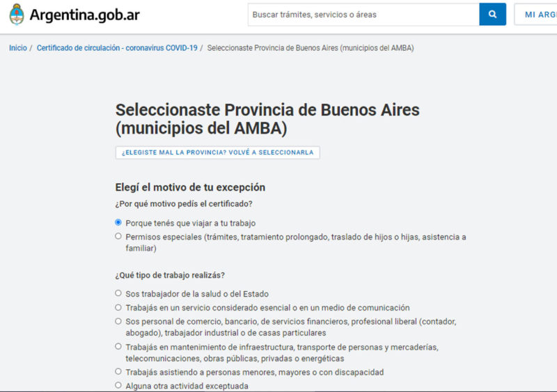Viewport: 557px width, 392px height.
Task: Select 'Porque tenés que viajar a tu trabajo' option
Action: click(118, 223)
